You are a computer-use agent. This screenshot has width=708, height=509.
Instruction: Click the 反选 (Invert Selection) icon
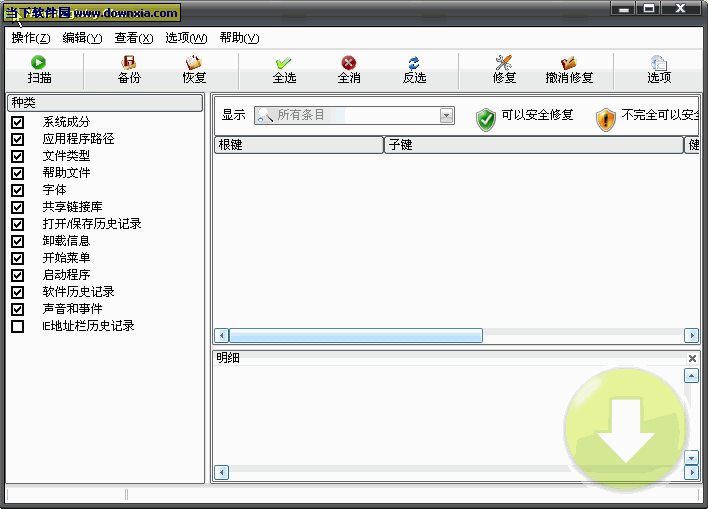coord(414,63)
